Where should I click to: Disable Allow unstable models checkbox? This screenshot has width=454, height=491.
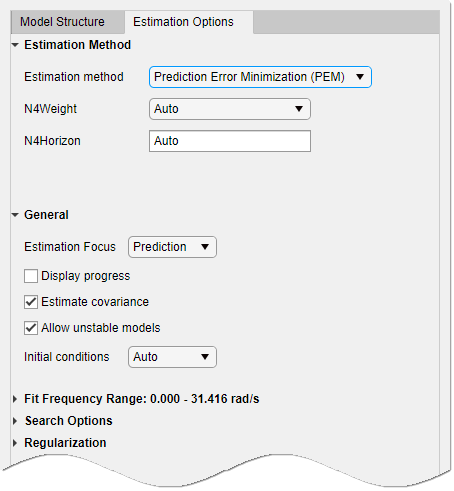(31, 328)
